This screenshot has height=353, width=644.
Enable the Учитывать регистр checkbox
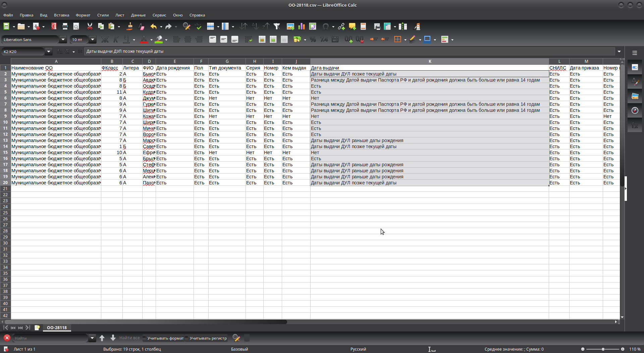(187, 338)
